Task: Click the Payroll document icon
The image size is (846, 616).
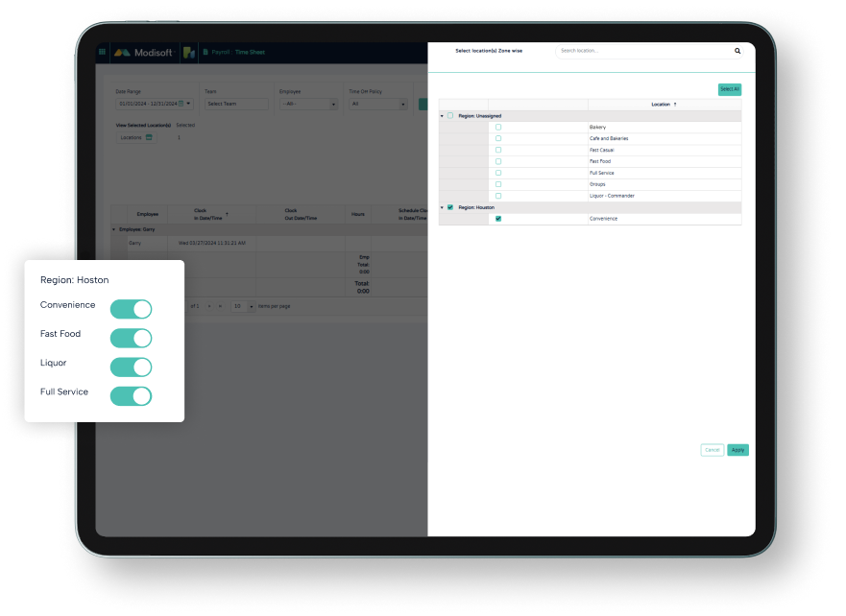Action: [x=205, y=52]
